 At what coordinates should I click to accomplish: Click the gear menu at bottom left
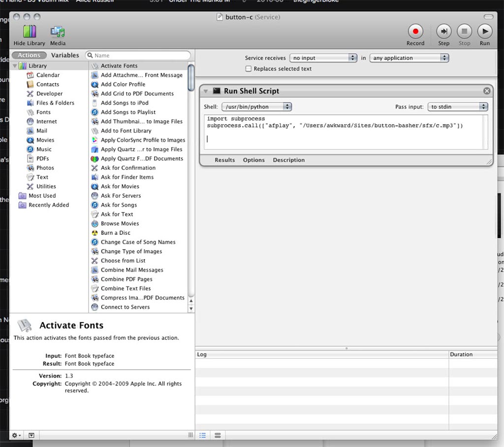pos(16,435)
